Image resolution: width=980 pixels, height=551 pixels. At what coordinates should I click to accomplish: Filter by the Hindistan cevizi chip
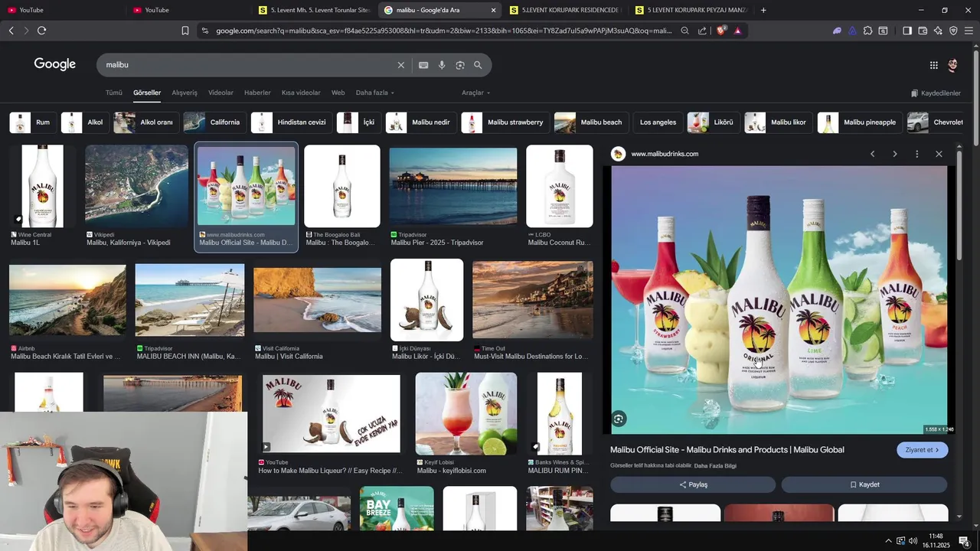[291, 122]
